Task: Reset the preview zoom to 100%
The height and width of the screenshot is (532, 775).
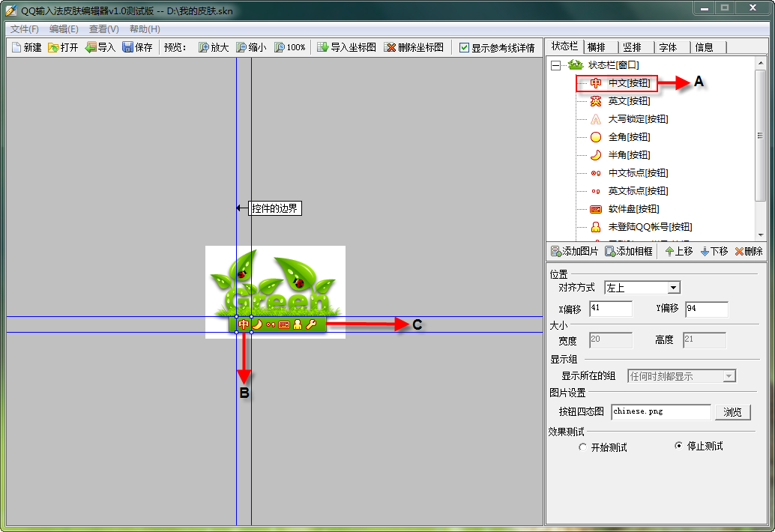Action: point(289,47)
